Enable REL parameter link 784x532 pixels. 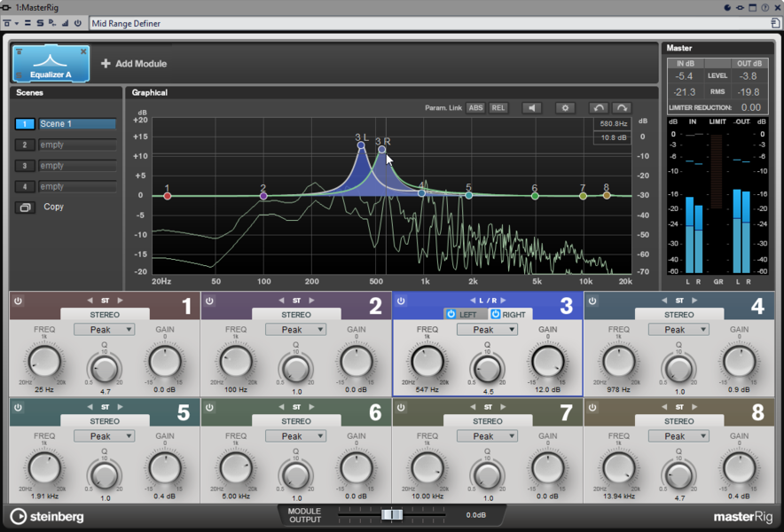(x=498, y=108)
